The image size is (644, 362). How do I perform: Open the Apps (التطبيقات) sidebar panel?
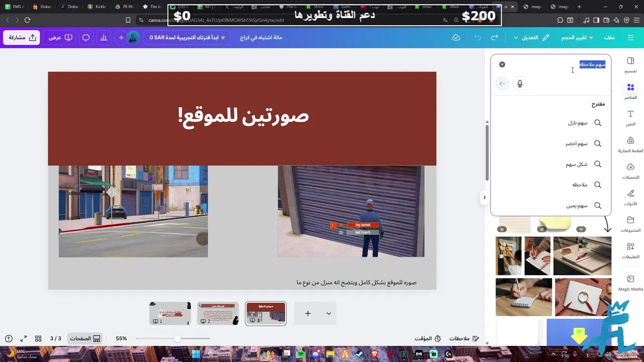click(x=630, y=251)
